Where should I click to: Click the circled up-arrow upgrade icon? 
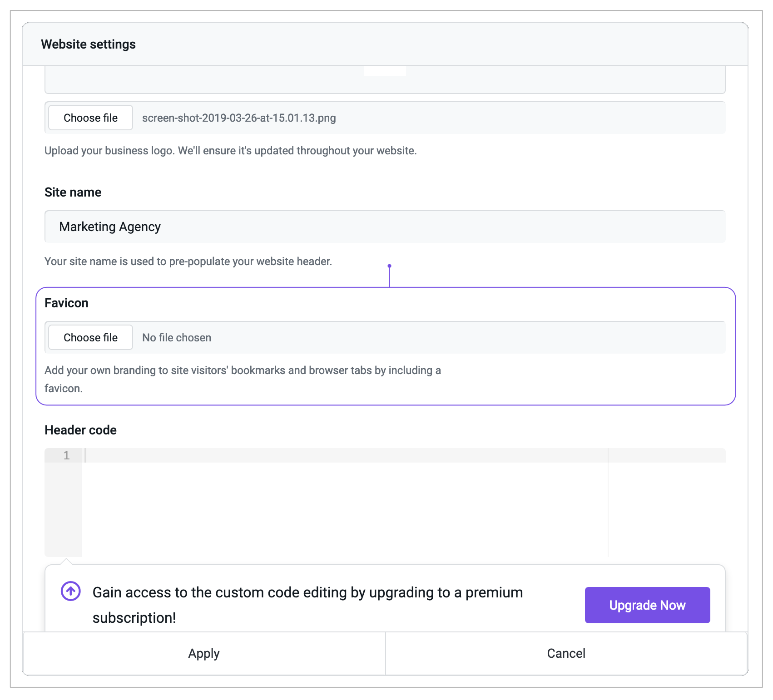(71, 591)
